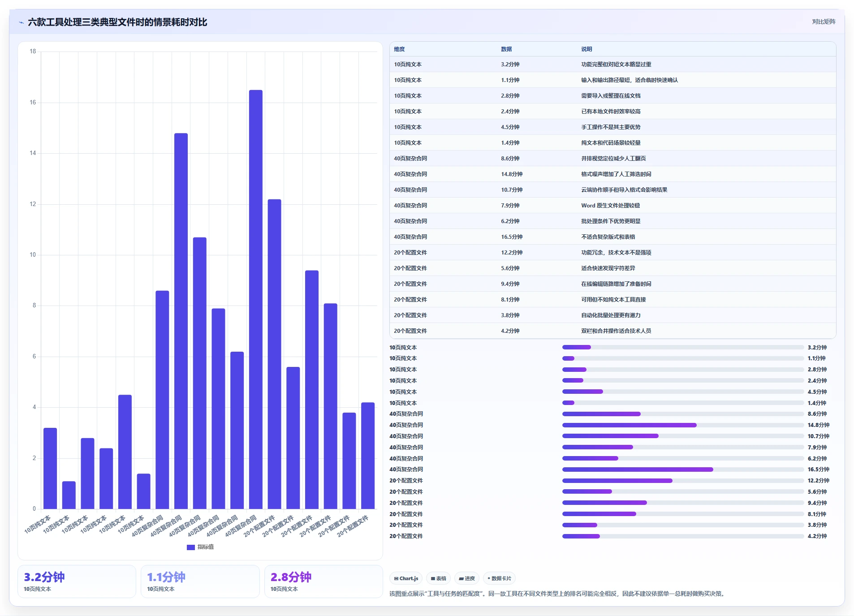Click the 进度 chip
The height and width of the screenshot is (616, 854).
(x=466, y=578)
